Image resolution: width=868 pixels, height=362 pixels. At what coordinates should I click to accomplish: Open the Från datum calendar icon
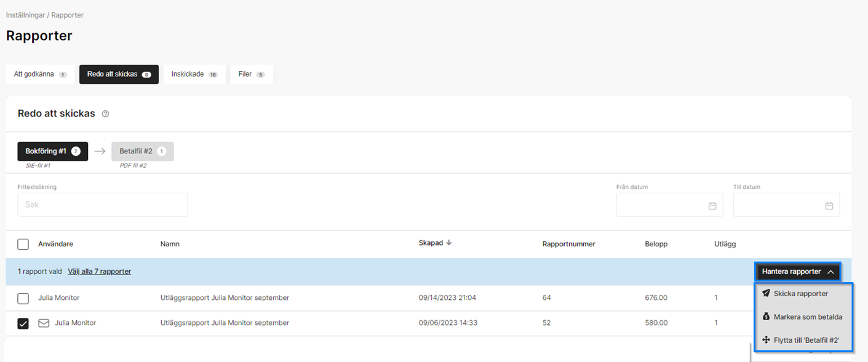click(712, 206)
